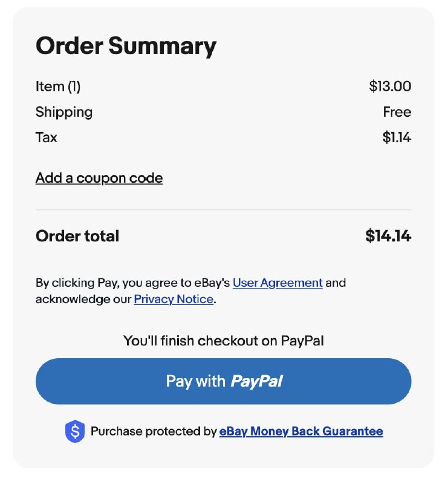The height and width of the screenshot is (484, 448).
Task: Open the Add a coupon code link
Action: 99,178
